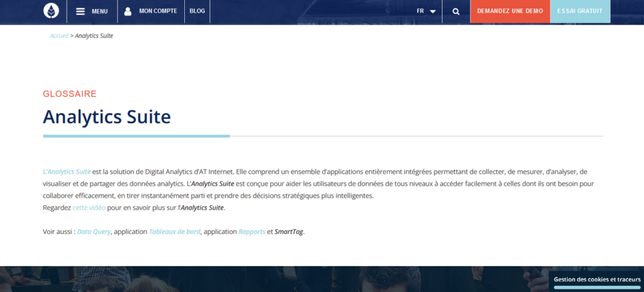Click the SmartTag text
Viewport: 644px width, 292px height.
[x=289, y=232]
